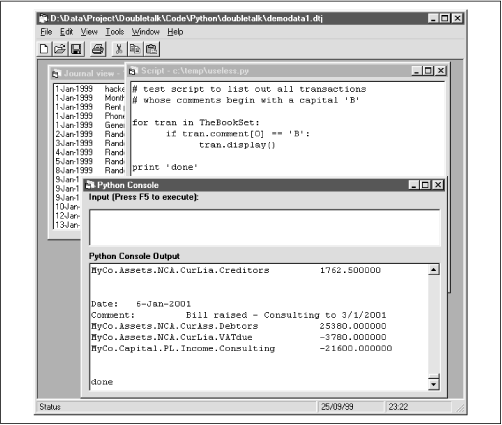This screenshot has height=425, width=502.
Task: Select the 3-Jan-1999 journal row
Action: pyautogui.click(x=89, y=143)
